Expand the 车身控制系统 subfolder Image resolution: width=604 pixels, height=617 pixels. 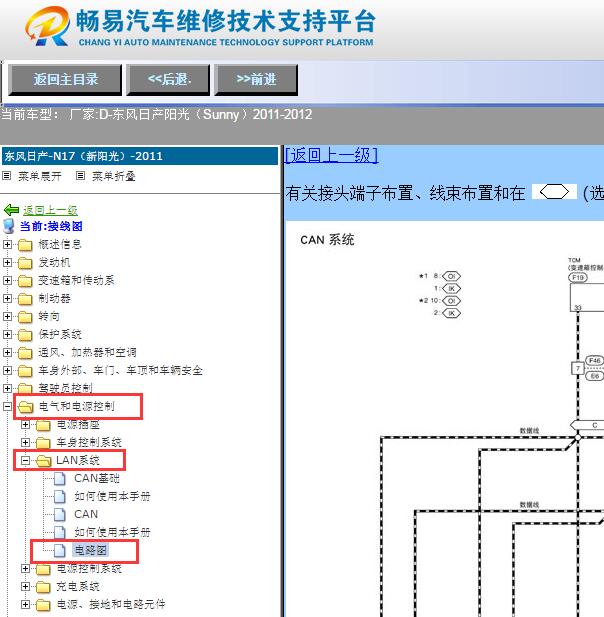(25, 442)
